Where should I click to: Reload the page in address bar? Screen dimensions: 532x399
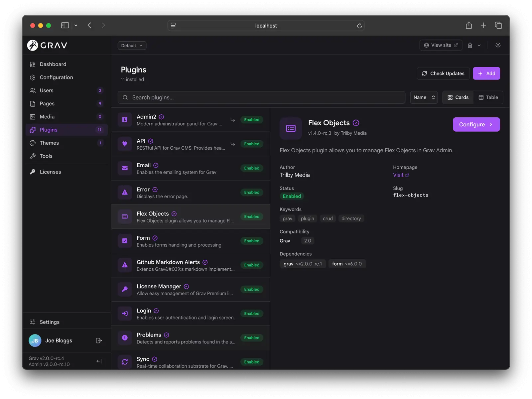[x=359, y=26]
